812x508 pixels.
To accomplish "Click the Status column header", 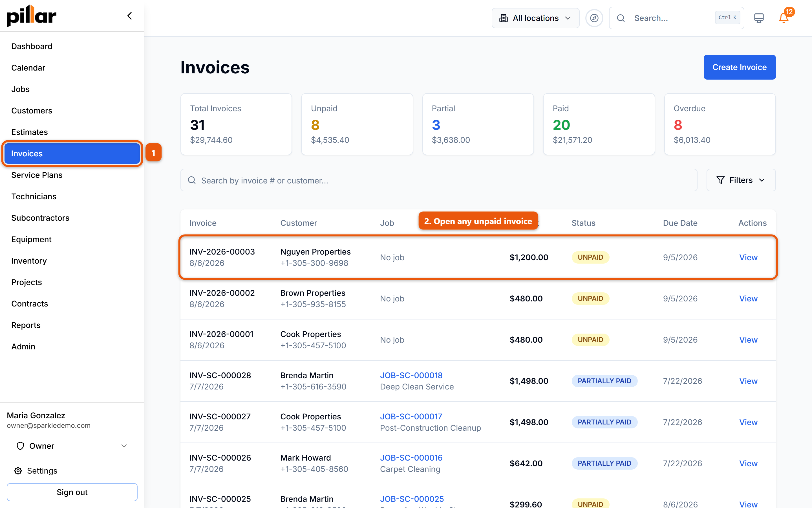I will pos(583,223).
